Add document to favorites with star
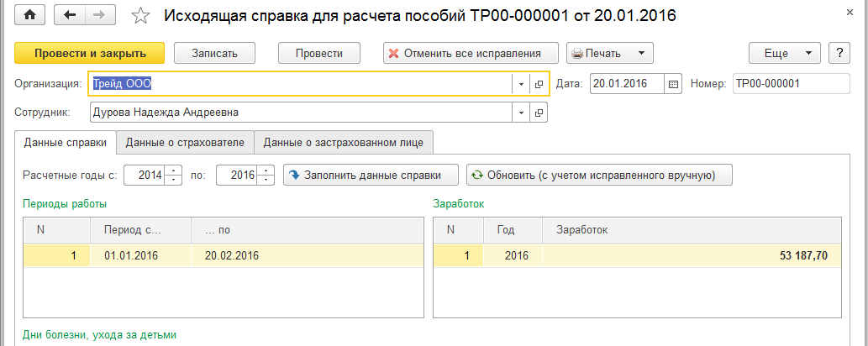 [141, 16]
